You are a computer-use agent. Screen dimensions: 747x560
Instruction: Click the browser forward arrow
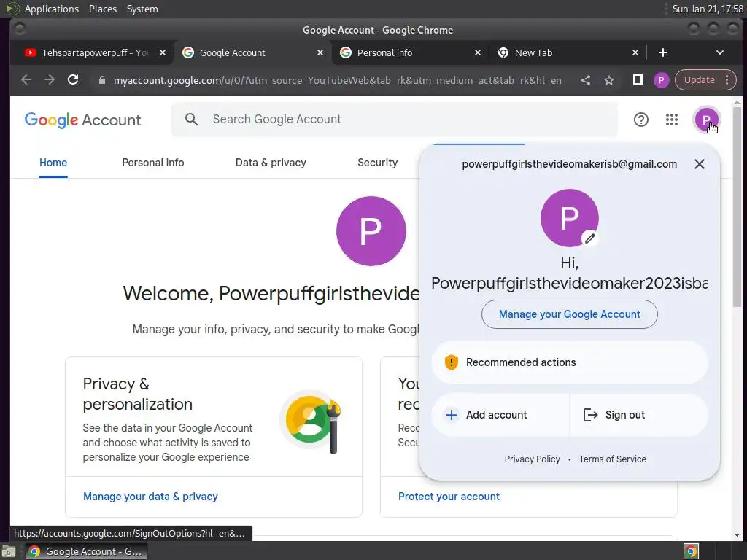(x=50, y=80)
